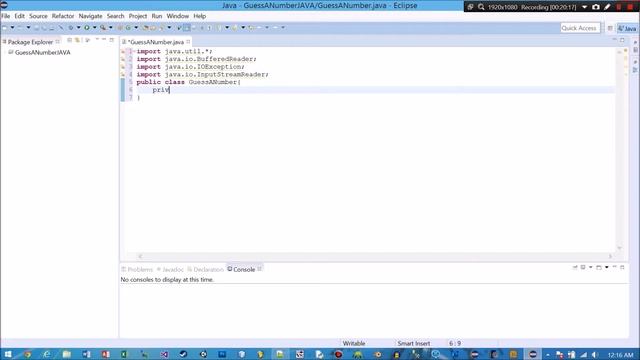Open the External Tools dropdown arrow
Screen dimensions: 640x360
pyautogui.click(x=111, y=28)
